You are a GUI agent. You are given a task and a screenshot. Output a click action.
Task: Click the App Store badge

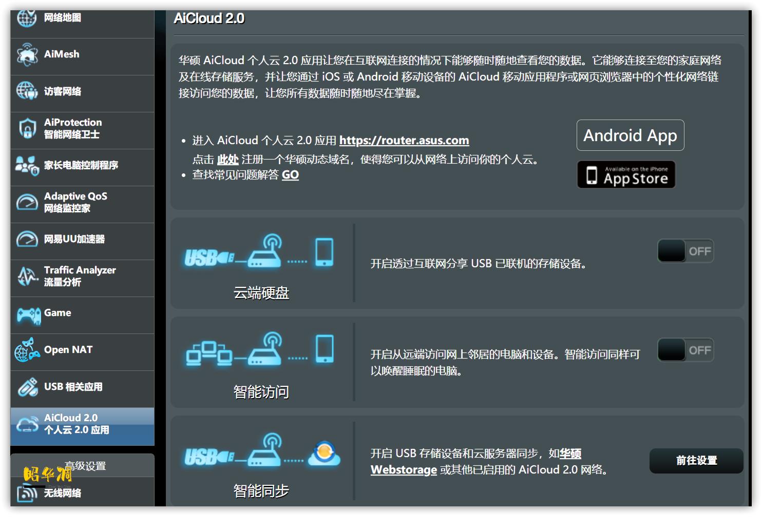626,174
